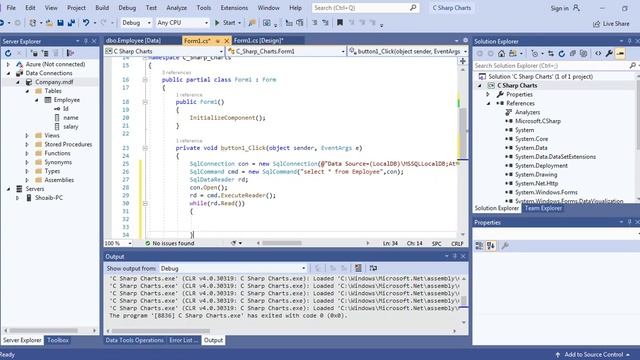Screen dimensions: 640x360
Task: Click the search magnifier in the Quick Launch box
Action: point(413,8)
